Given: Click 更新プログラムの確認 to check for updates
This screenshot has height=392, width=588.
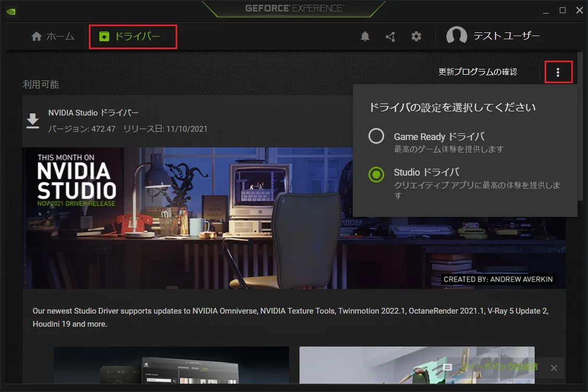Looking at the screenshot, I should tap(478, 72).
